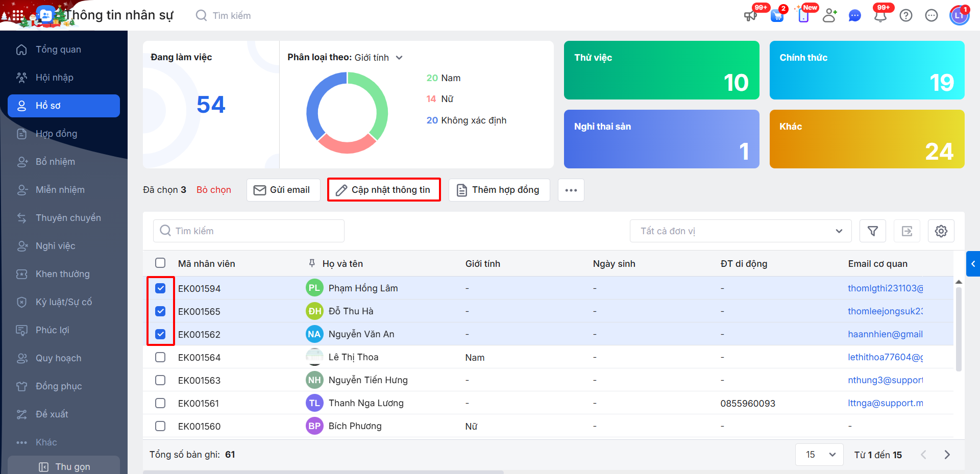Click the filter funnel icon
The image size is (980, 474).
872,231
